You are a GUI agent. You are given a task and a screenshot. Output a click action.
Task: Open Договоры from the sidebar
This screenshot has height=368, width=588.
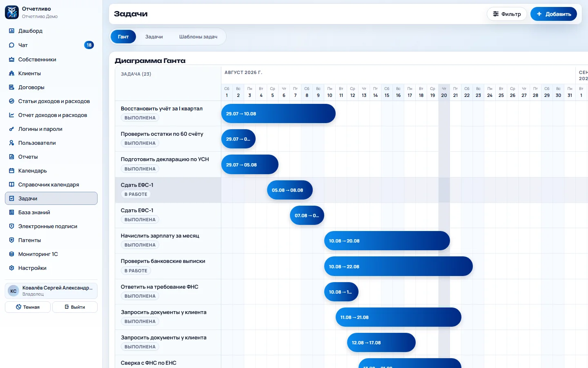coord(51,87)
